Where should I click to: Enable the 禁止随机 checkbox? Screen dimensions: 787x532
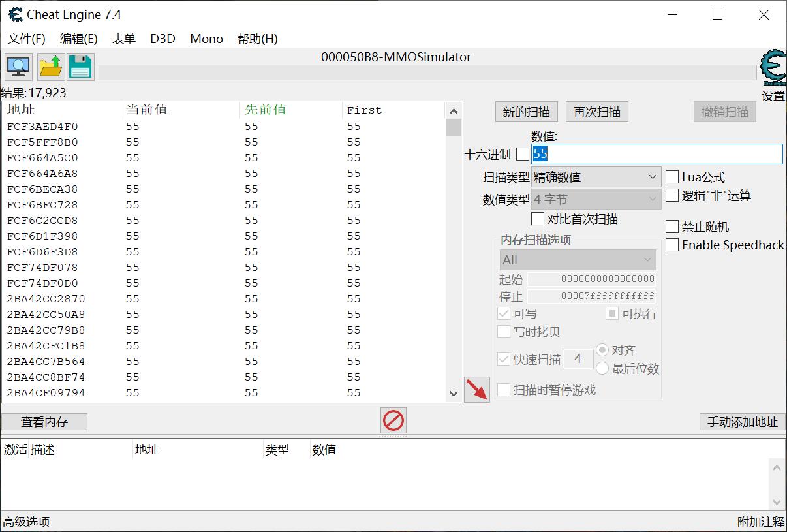pyautogui.click(x=671, y=227)
